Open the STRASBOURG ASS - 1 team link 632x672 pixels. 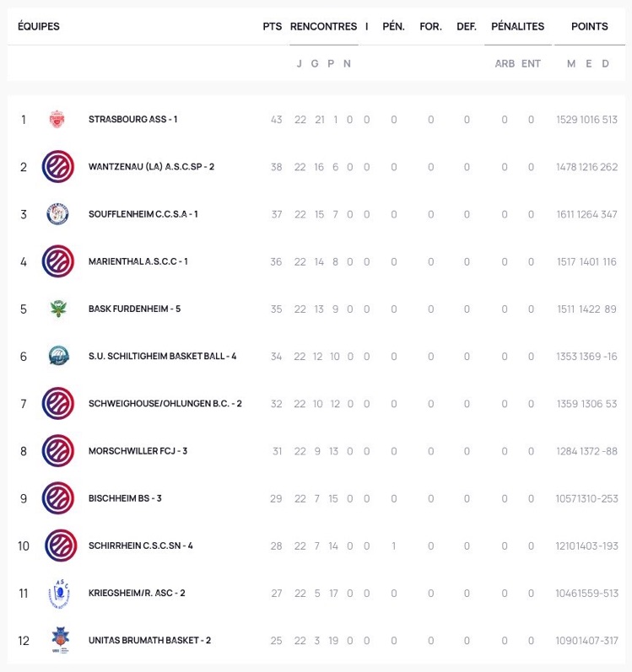(133, 119)
